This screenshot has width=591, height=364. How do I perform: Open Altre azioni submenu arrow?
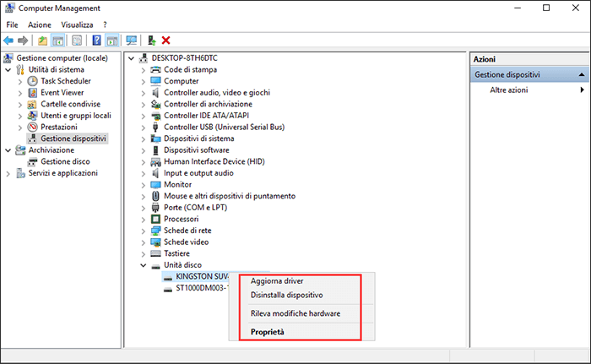[582, 90]
